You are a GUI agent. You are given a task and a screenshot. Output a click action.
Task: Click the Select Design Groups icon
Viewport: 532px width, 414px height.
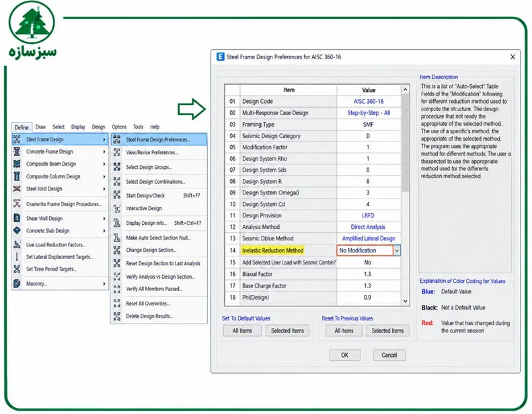[x=117, y=167]
